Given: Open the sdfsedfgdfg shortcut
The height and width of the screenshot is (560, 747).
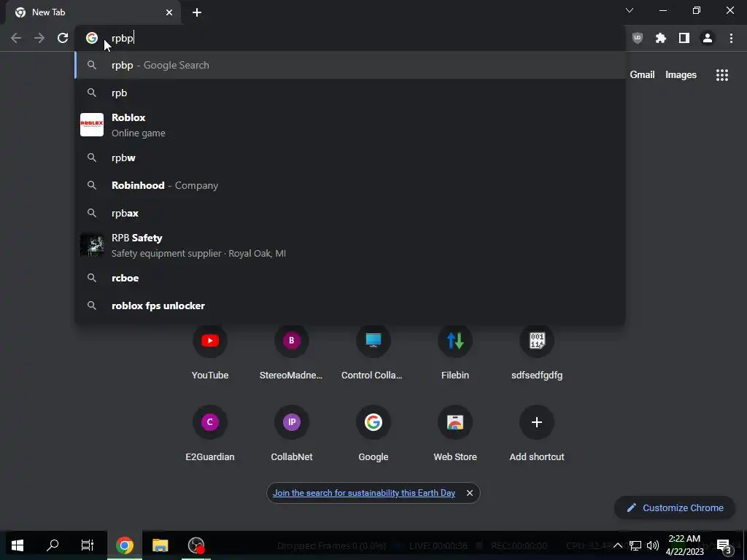Looking at the screenshot, I should click(x=537, y=353).
